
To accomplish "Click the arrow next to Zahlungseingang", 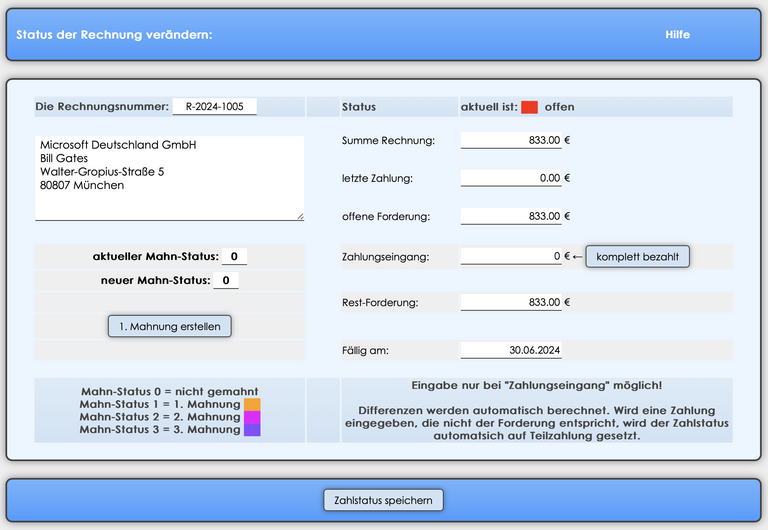I will [x=577, y=257].
